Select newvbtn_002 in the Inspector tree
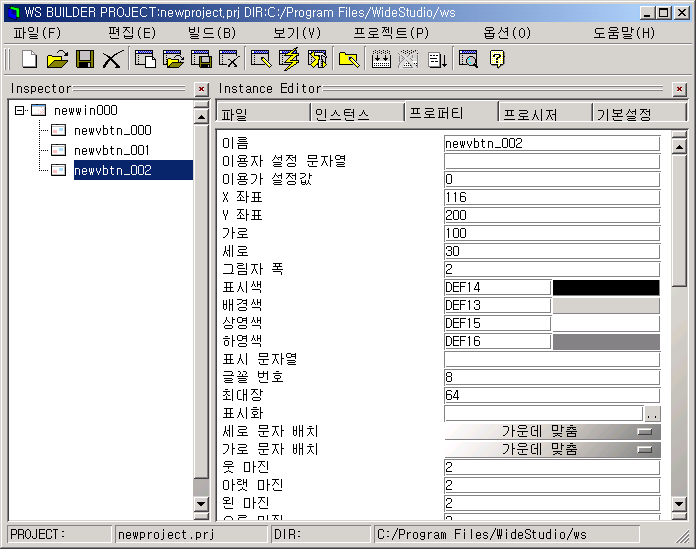Screen dimensions: 696x549 133,170
